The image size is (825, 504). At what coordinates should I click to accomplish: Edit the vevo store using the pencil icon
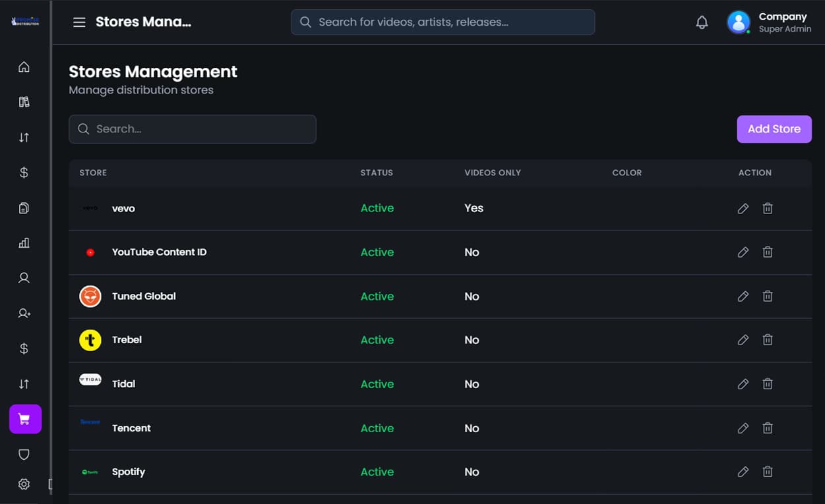[x=743, y=208]
